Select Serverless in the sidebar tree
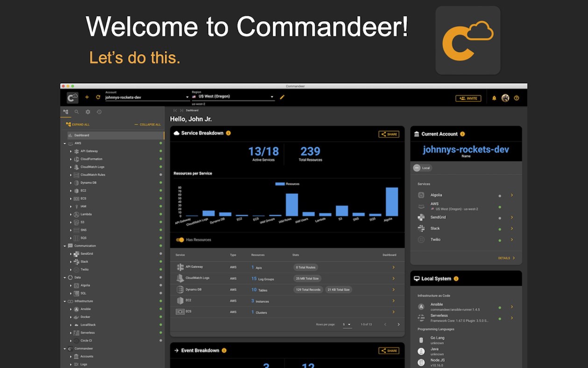 [87, 333]
